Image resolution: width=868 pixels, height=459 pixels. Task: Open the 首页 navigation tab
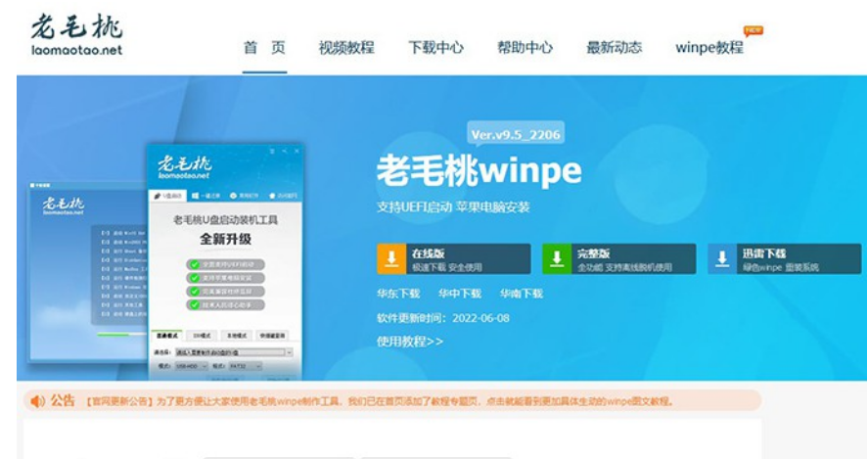pyautogui.click(x=264, y=48)
